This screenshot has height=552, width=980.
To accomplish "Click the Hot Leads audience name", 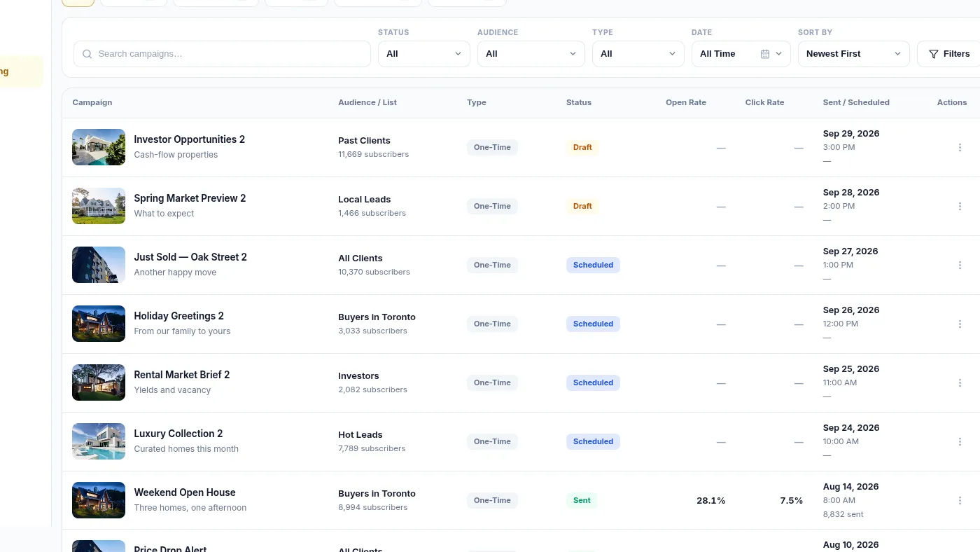I will 360,434.
